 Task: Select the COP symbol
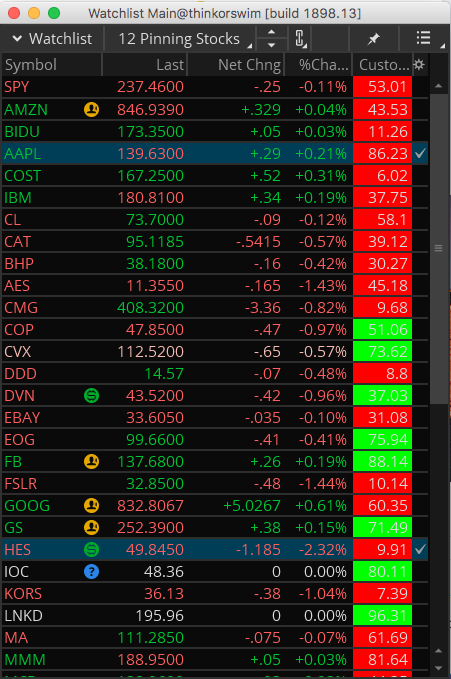point(19,330)
